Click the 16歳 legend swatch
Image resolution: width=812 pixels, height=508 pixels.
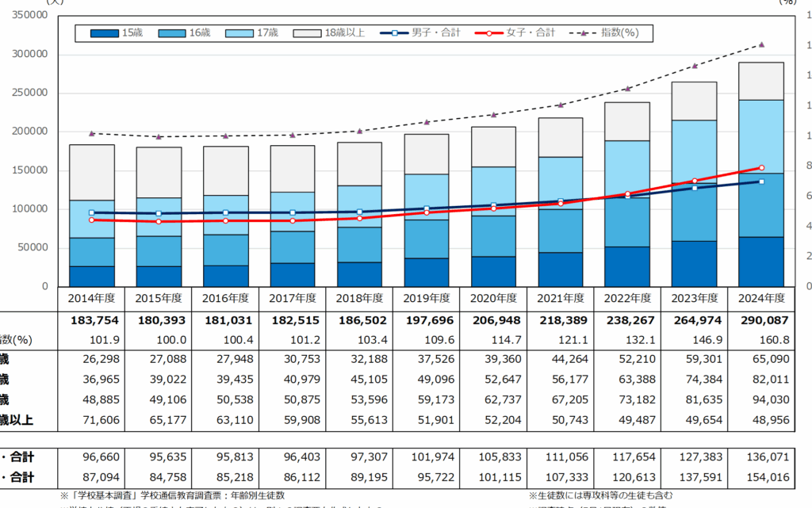click(x=172, y=33)
